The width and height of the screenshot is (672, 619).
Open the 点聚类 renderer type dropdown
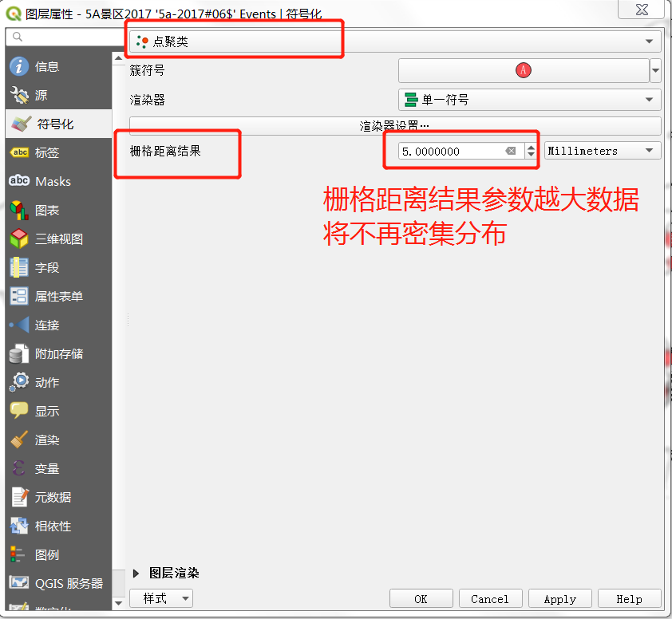tap(394, 41)
